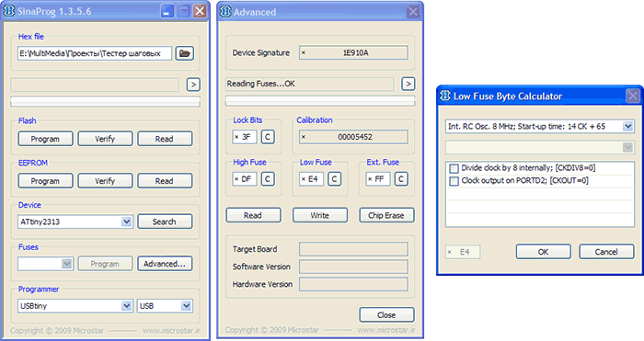Minimize the SinaProg window
The height and width of the screenshot is (341, 644).
[x=167, y=12]
